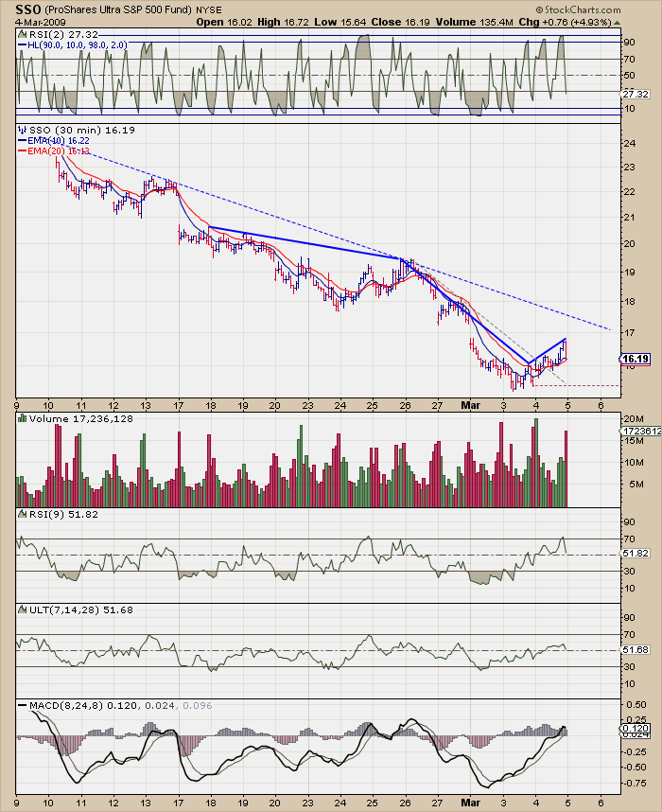Click the SSO price bars legend icon
Image resolution: width=662 pixels, height=812 pixels.
click(23, 130)
